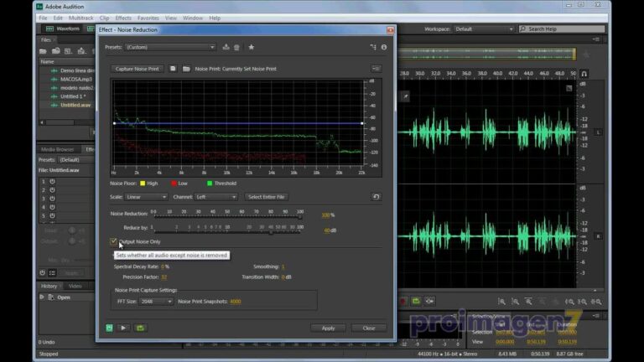Apply the noise reduction effect
Viewport: 644px width, 362px height.
tap(328, 328)
